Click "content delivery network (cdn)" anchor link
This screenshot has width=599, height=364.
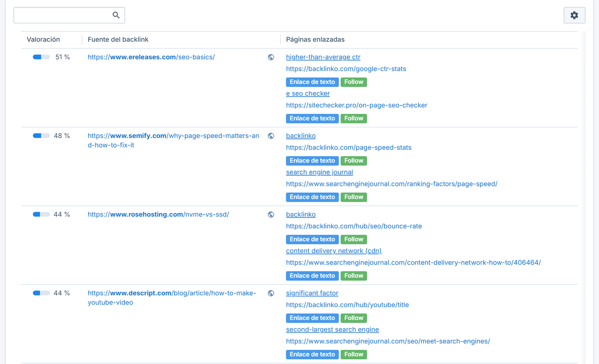click(x=334, y=250)
